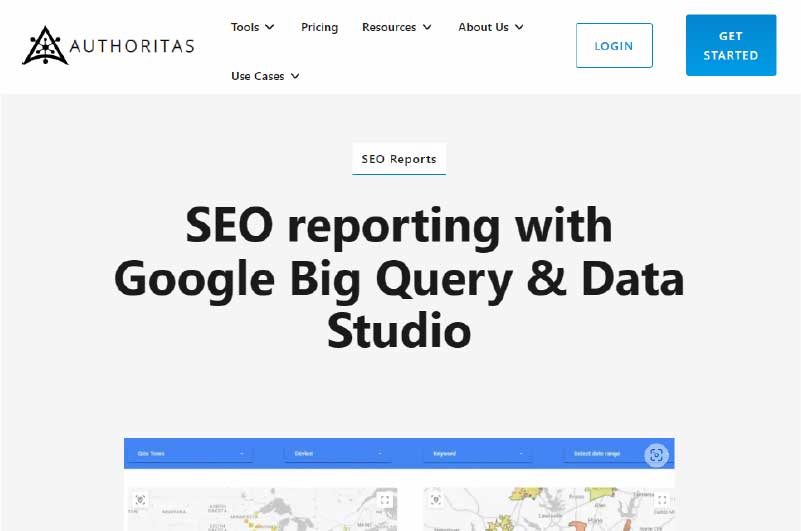Open the Keyword filter in dashboard

click(x=478, y=454)
